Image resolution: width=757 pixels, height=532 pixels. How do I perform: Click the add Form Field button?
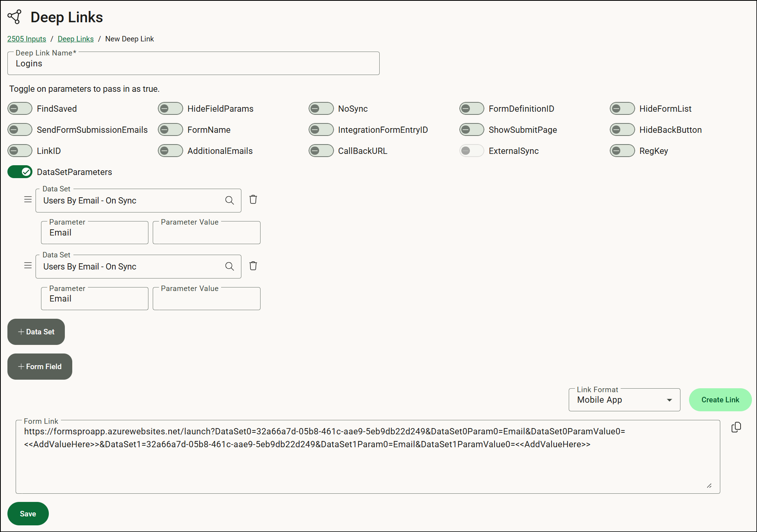(40, 366)
